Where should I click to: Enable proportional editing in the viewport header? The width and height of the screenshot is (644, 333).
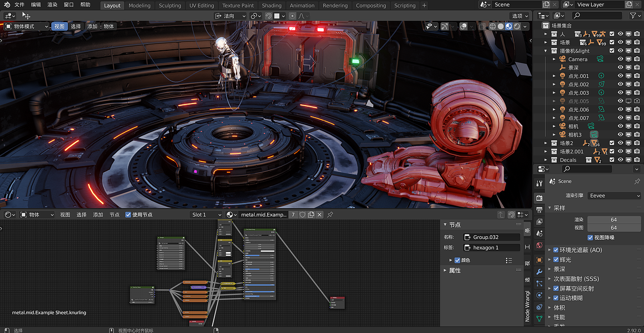292,16
